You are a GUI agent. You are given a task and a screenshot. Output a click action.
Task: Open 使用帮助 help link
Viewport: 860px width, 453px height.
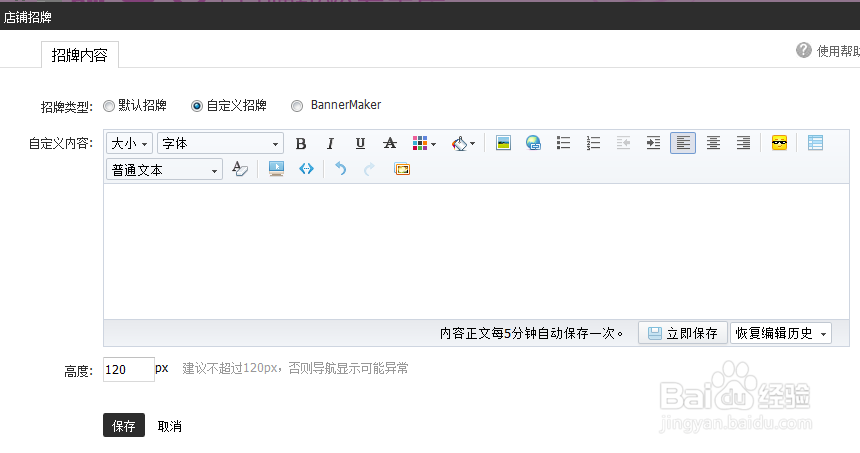[x=838, y=51]
